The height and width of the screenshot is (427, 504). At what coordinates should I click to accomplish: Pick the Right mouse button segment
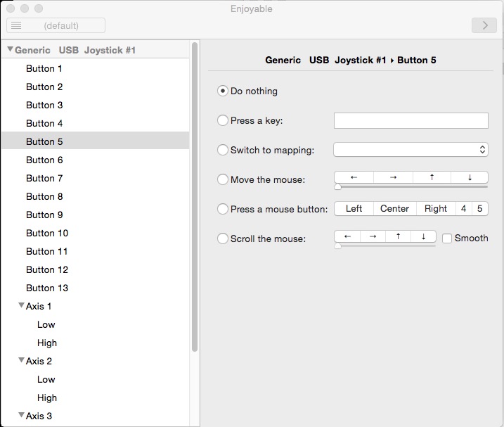(x=436, y=208)
